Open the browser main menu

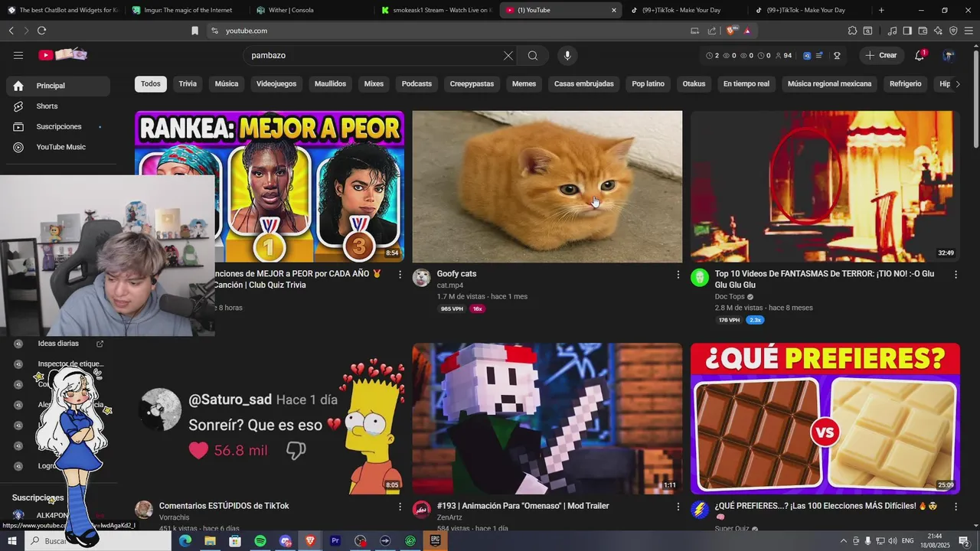pos(969,31)
